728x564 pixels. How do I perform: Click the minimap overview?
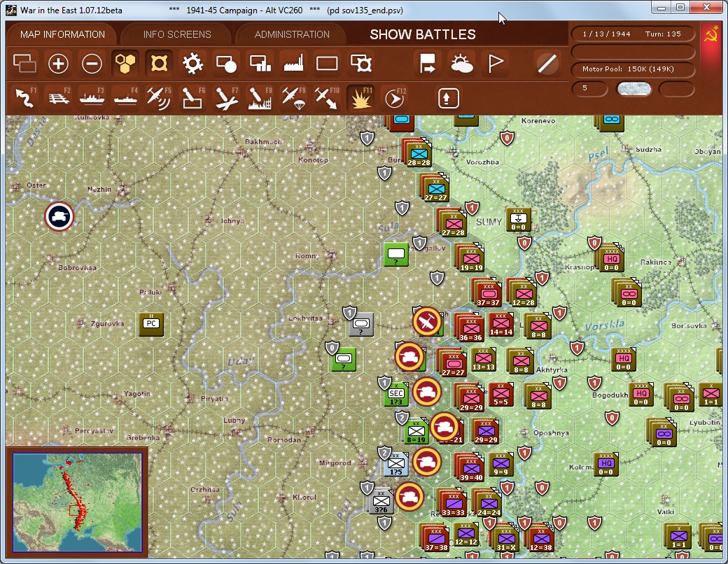[78, 502]
